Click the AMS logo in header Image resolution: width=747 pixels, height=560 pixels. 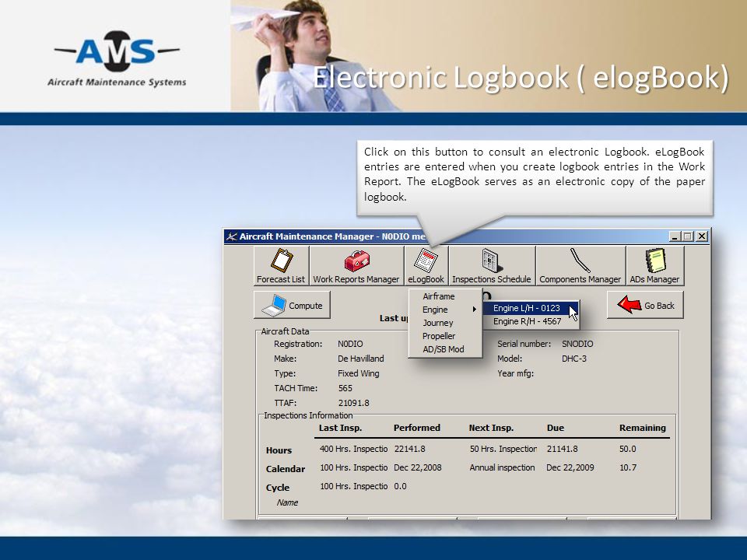[x=117, y=58]
